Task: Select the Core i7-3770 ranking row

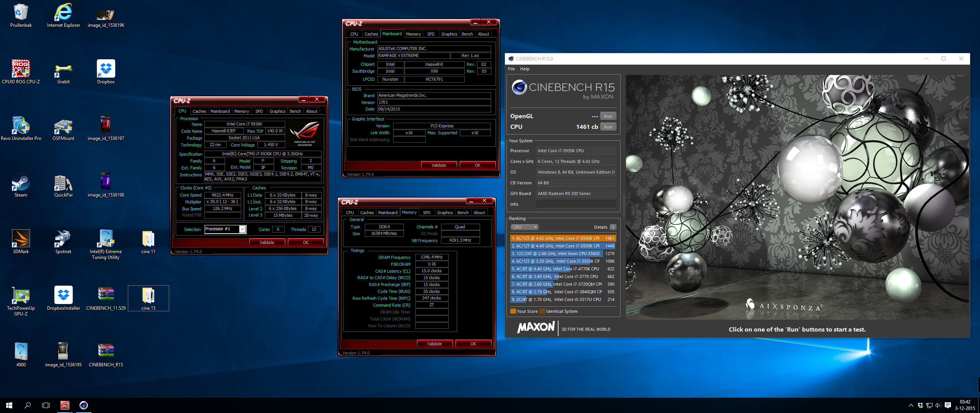Action: [563, 276]
